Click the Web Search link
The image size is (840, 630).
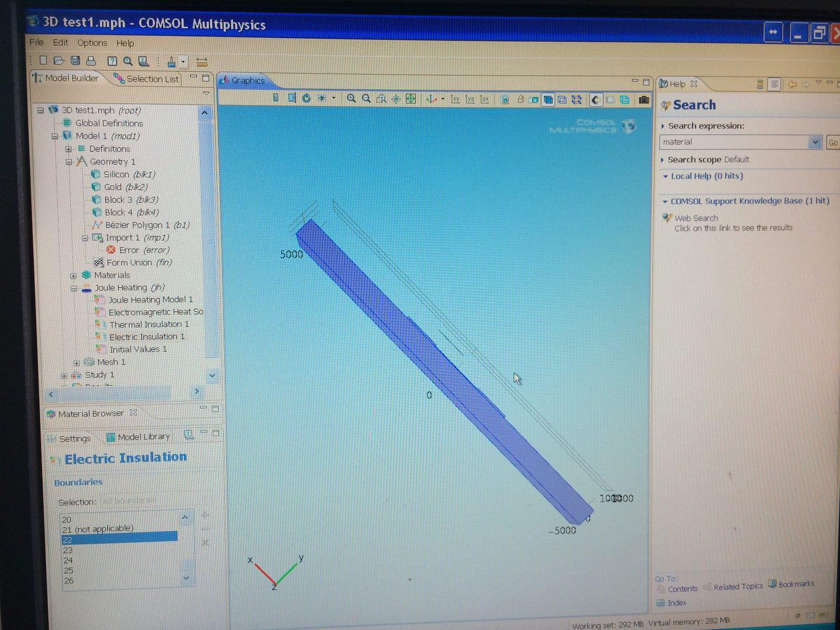pyautogui.click(x=696, y=218)
